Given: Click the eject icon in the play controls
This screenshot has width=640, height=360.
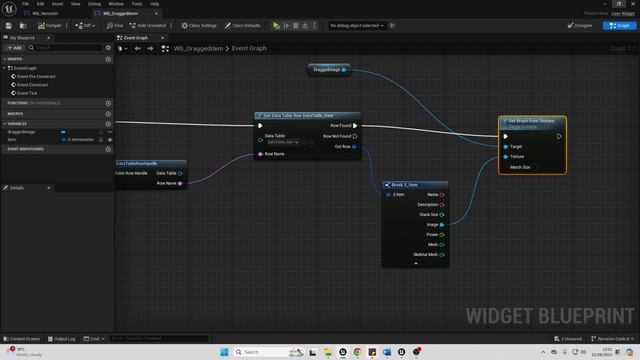Looking at the screenshot, I should 305,26.
